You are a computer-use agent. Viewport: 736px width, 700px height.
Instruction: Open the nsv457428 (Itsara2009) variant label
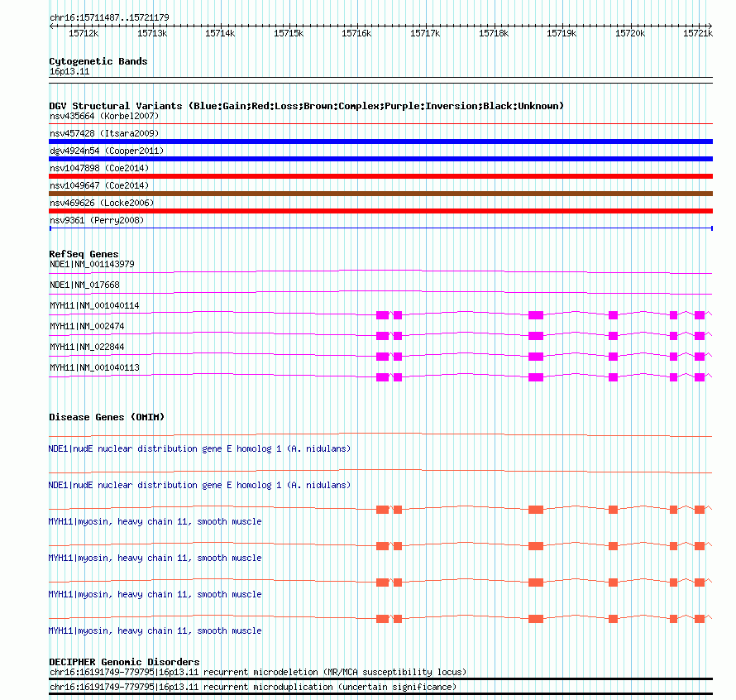pos(104,133)
